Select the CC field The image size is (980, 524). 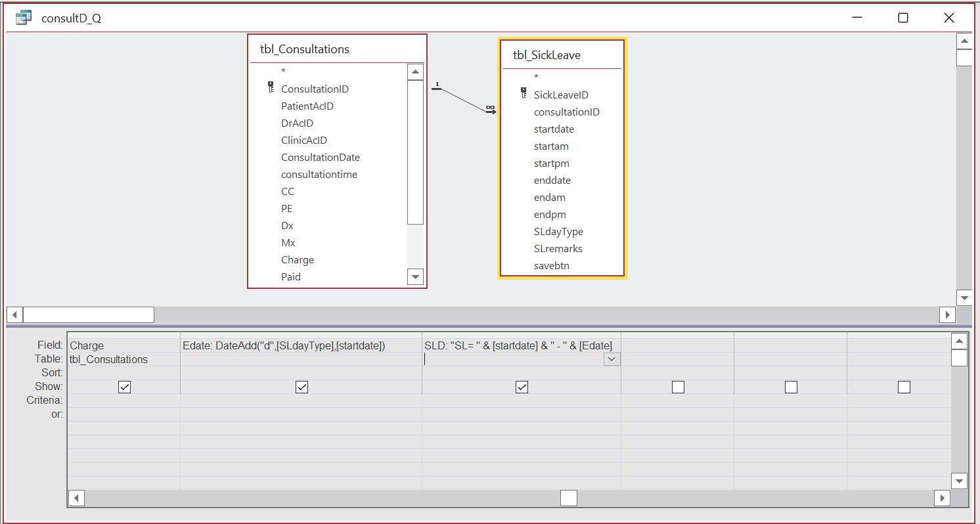click(x=288, y=191)
